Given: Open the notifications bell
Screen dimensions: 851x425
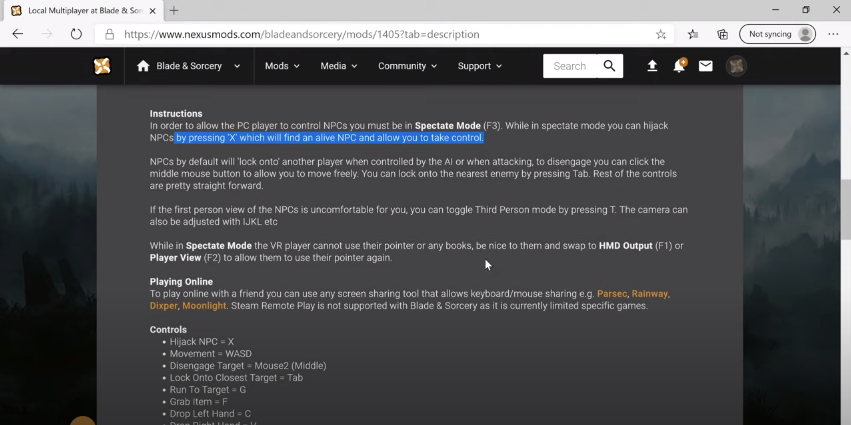Looking at the screenshot, I should [679, 66].
